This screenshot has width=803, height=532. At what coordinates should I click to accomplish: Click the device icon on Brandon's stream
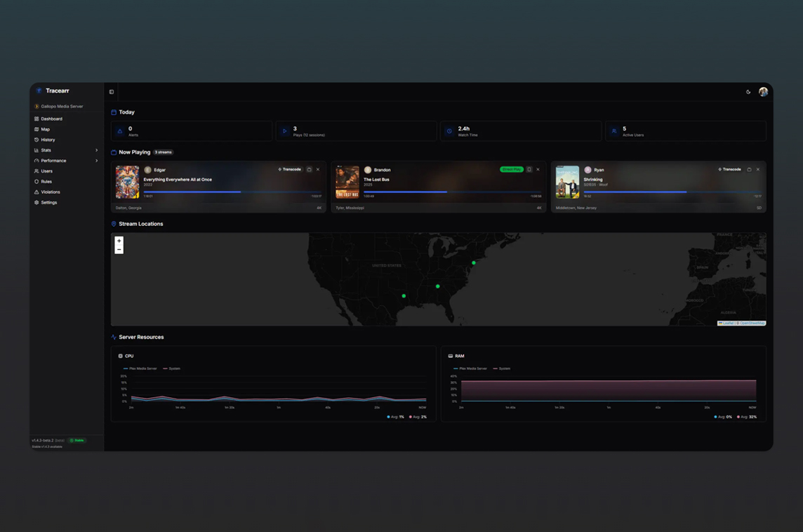(x=529, y=169)
